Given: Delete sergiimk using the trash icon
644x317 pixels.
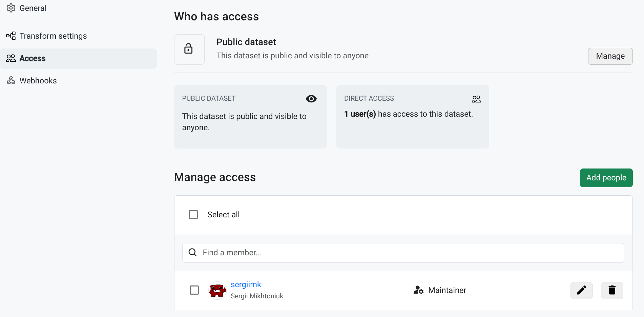Looking at the screenshot, I should 612,290.
